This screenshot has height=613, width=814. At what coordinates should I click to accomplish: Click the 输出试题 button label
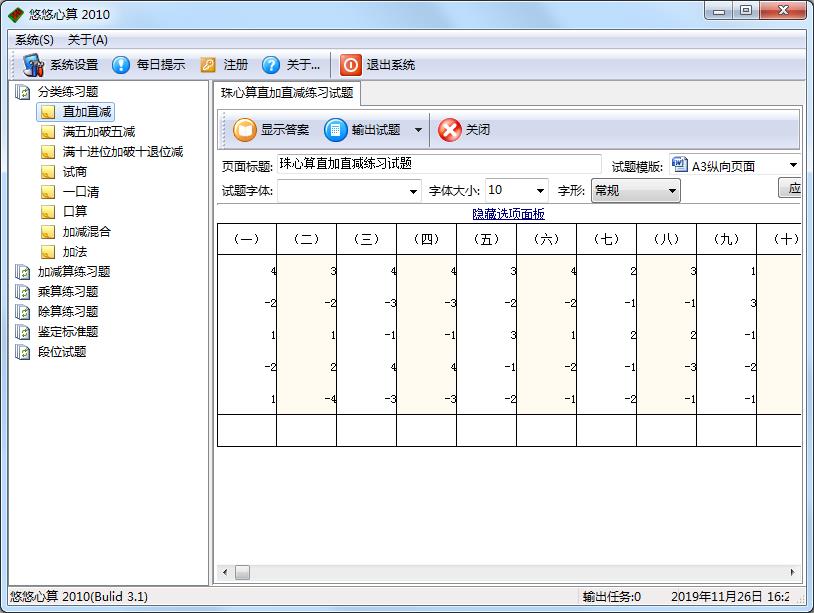point(376,130)
